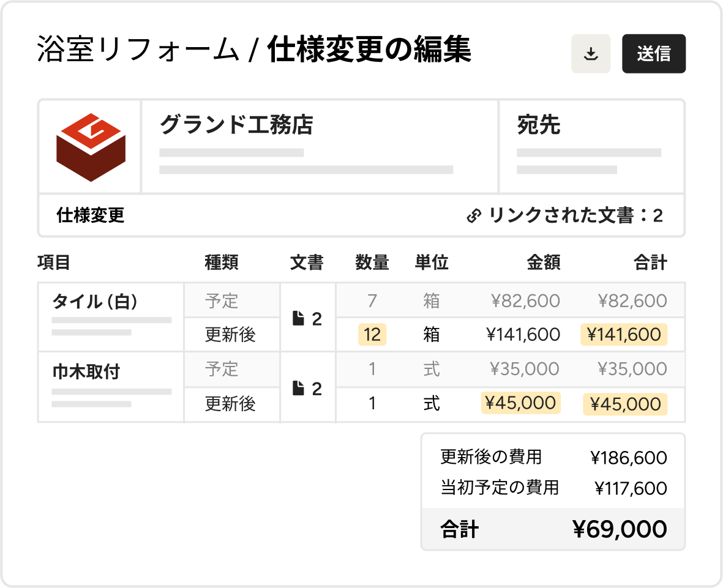This screenshot has height=588, width=723.
Task: Click highlighted ¥45,000 total in 巾木取付 row
Action: tap(624, 404)
